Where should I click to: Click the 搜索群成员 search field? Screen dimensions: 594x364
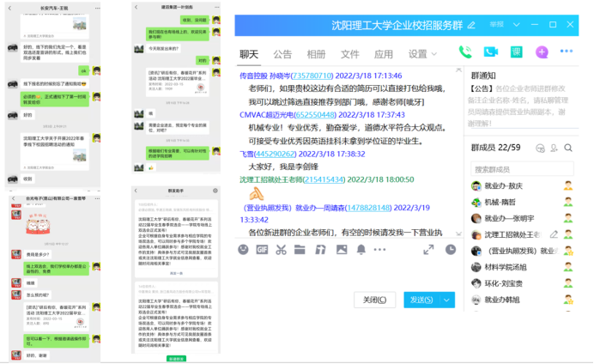[x=522, y=169]
